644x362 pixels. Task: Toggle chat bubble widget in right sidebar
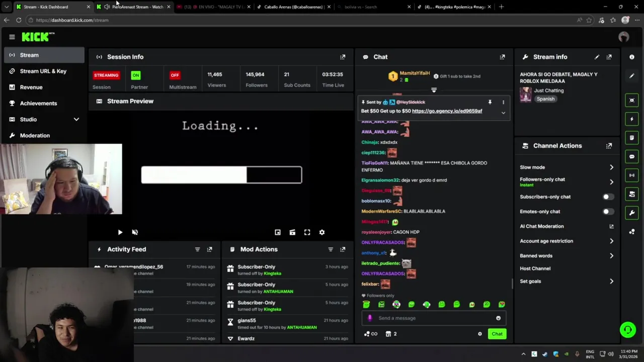click(x=632, y=156)
